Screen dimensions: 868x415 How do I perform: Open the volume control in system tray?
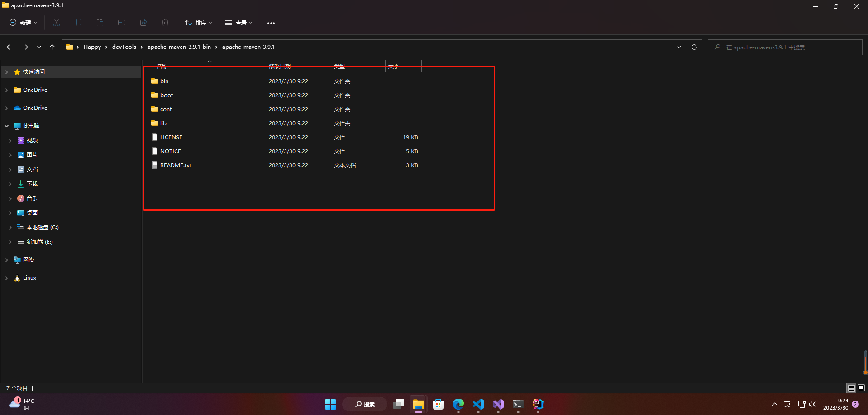pos(812,404)
